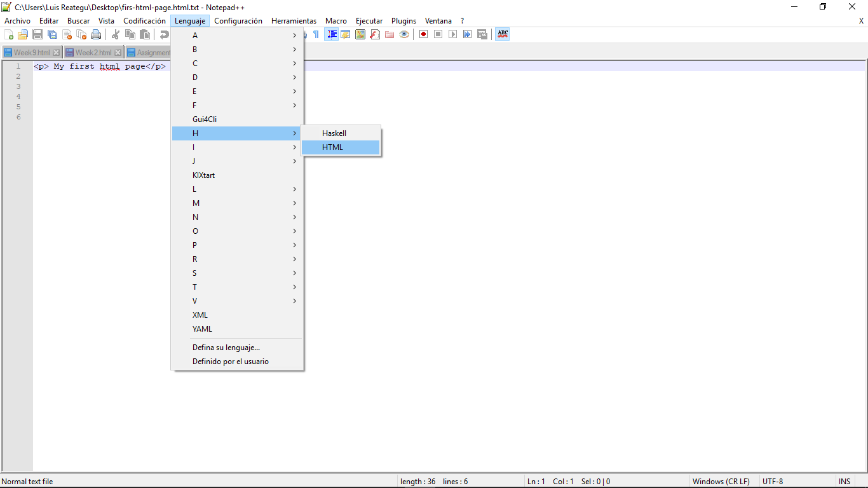Expand the N language group

[238, 217]
